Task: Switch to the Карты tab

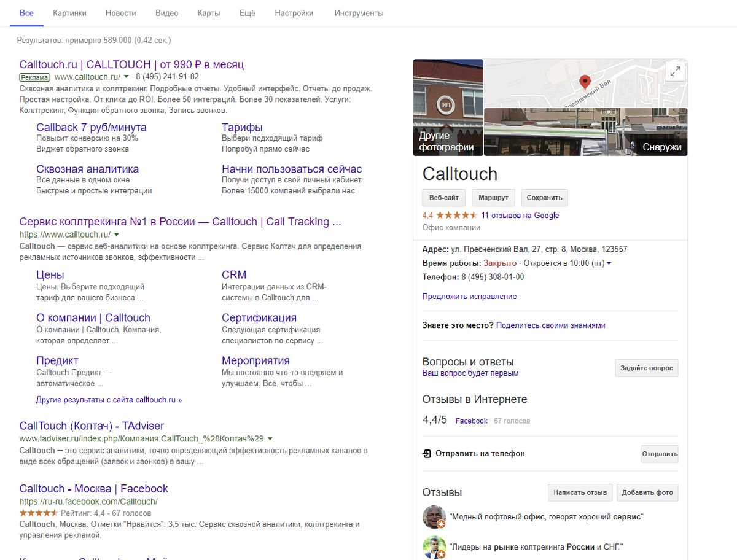Action: pyautogui.click(x=209, y=13)
